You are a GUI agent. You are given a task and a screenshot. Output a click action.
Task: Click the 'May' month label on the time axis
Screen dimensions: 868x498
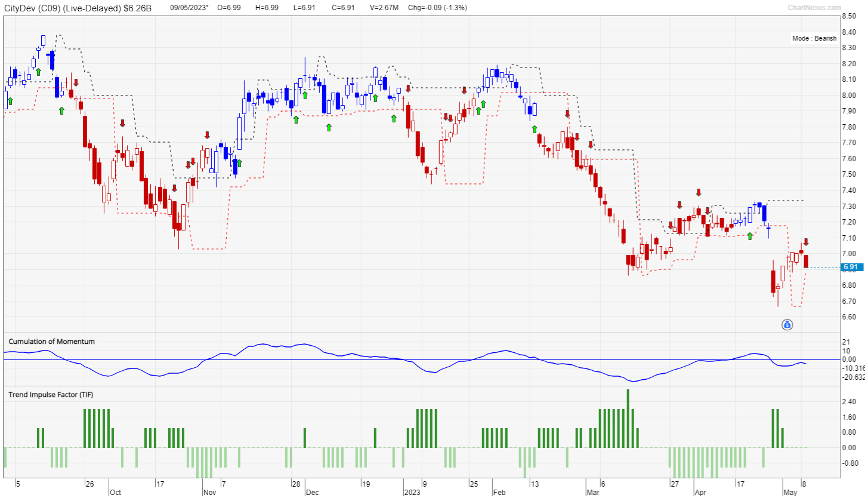pyautogui.click(x=790, y=493)
